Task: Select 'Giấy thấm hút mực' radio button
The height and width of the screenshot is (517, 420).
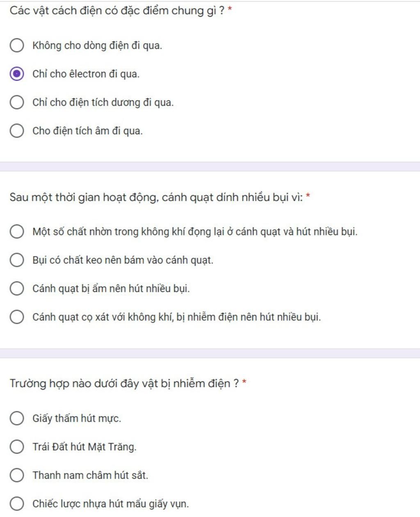Action: tap(16, 419)
